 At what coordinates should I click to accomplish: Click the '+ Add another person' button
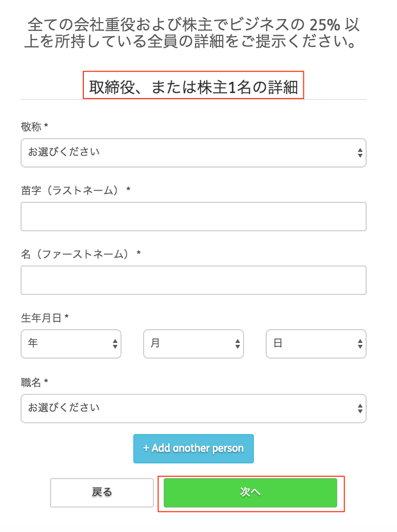point(193,448)
